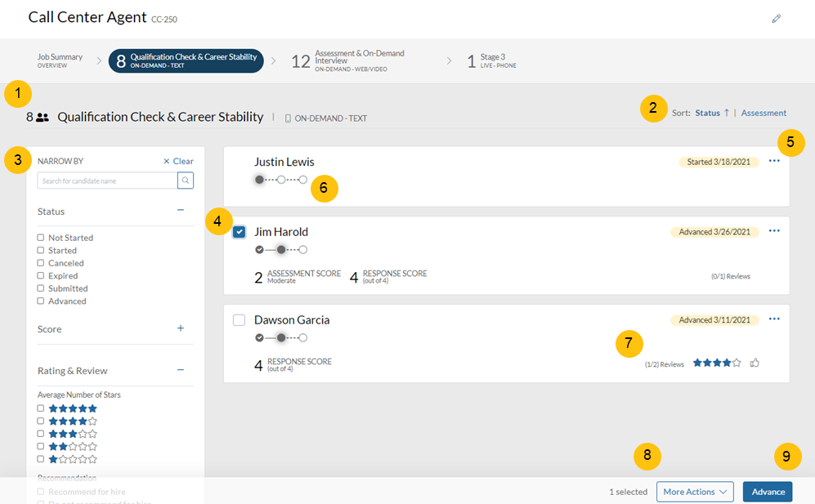The width and height of the screenshot is (815, 504).
Task: Click the star rating for Dawson Garcia
Action: pos(716,363)
